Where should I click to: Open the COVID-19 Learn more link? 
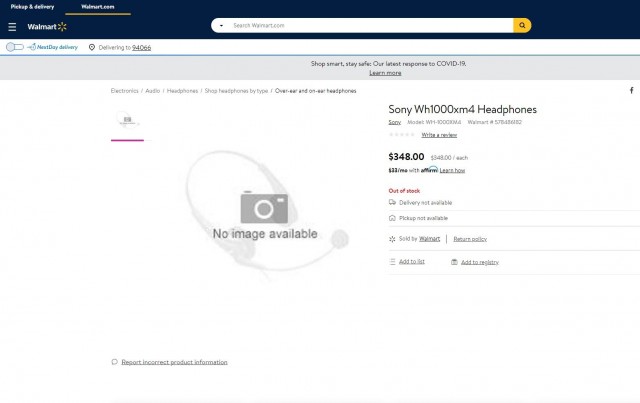(x=385, y=73)
